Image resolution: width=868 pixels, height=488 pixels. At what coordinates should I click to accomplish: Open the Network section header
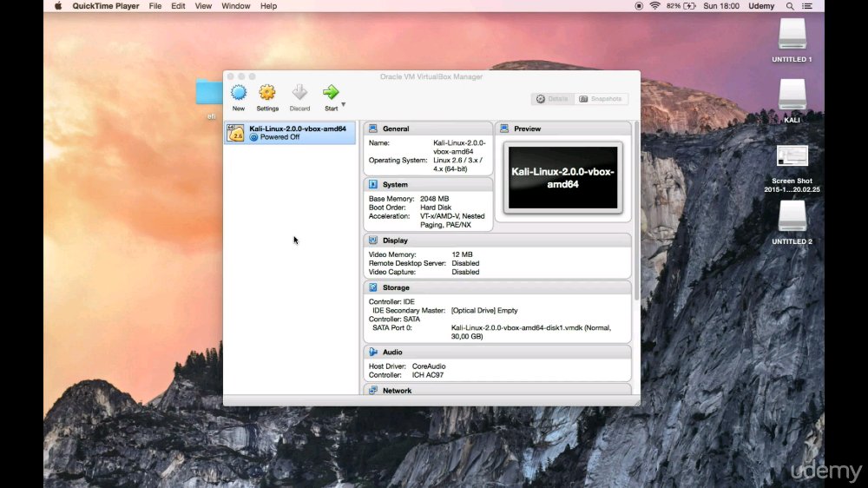(x=497, y=389)
